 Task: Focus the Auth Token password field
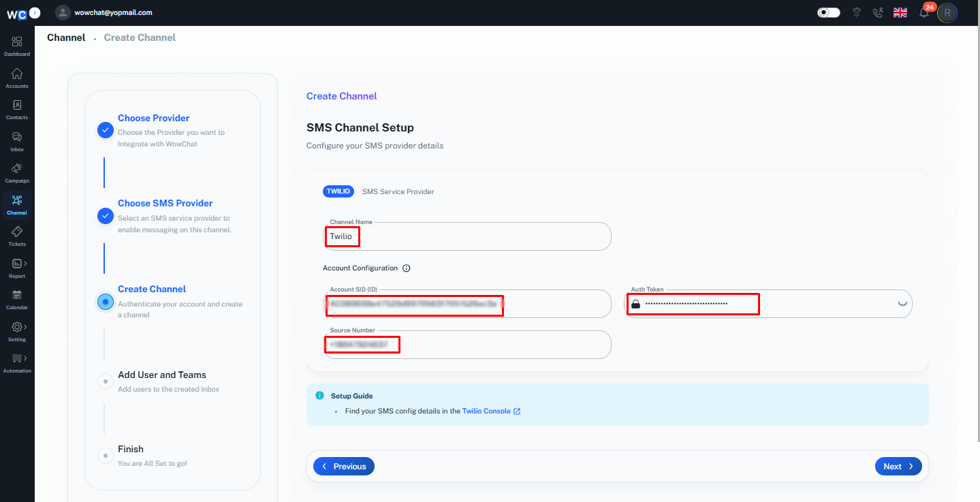(x=769, y=304)
